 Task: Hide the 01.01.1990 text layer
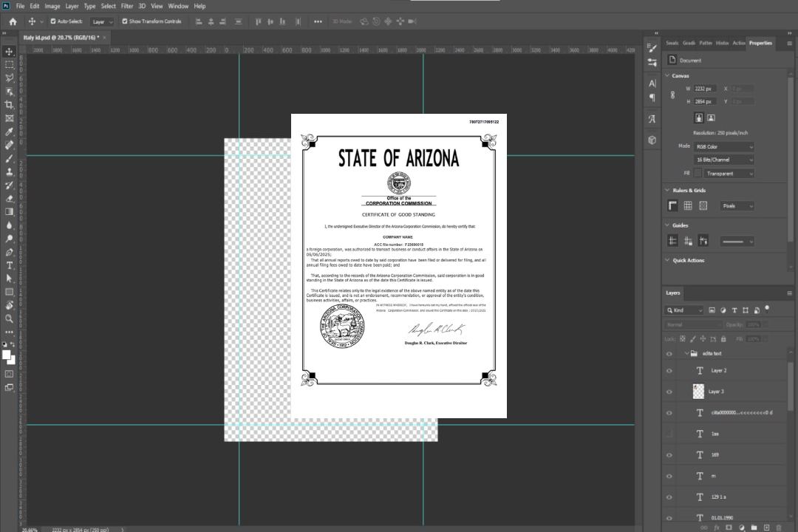point(669,518)
